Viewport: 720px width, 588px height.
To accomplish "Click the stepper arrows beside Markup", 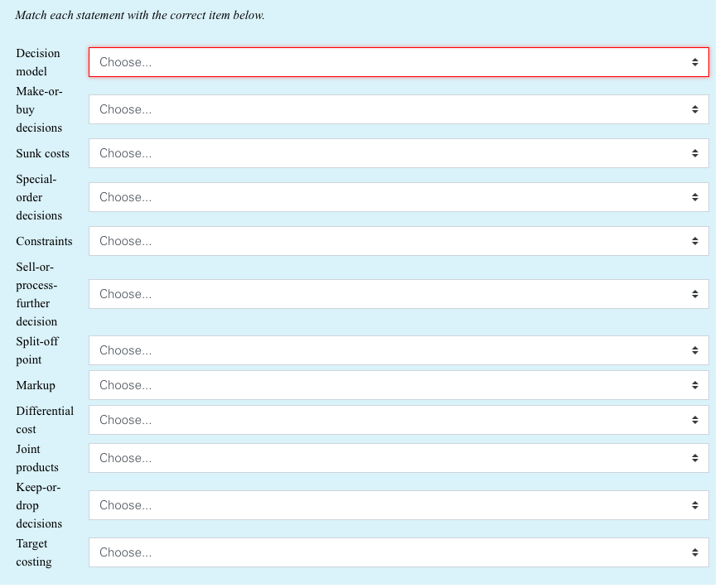I will point(696,385).
